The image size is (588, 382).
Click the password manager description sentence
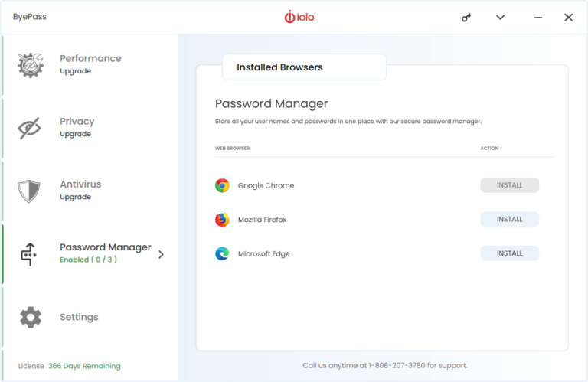coord(348,122)
